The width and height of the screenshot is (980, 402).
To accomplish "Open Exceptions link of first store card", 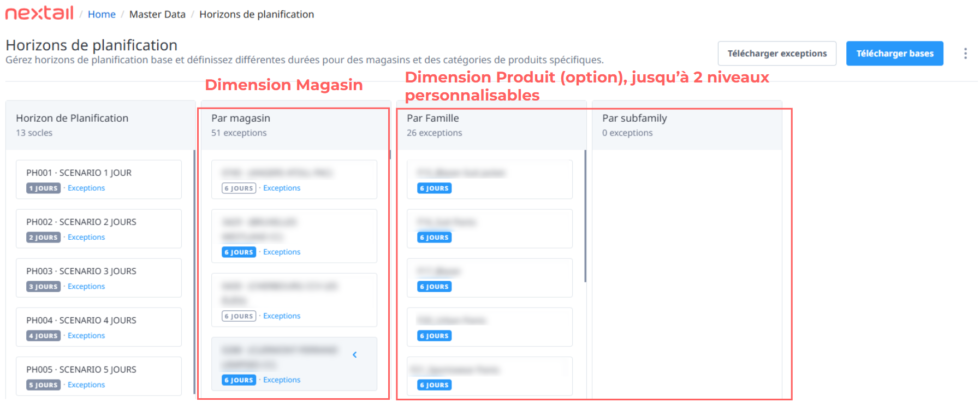I will [x=282, y=188].
